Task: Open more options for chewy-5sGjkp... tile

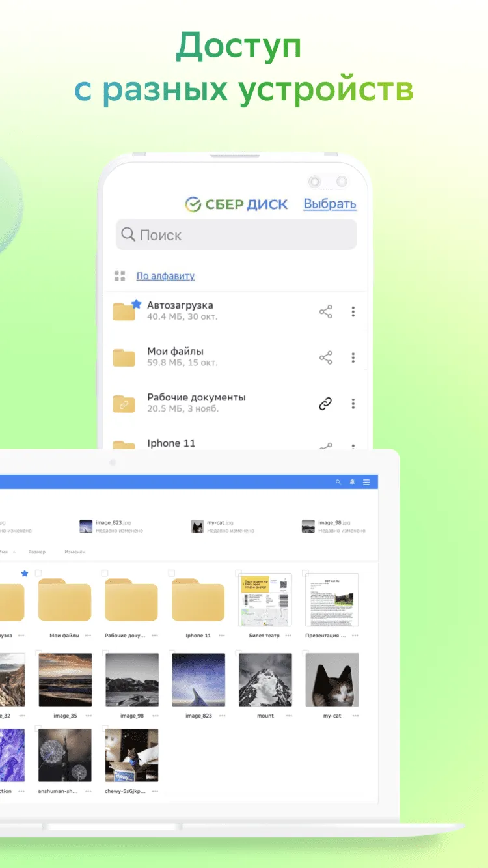Action: (x=155, y=791)
